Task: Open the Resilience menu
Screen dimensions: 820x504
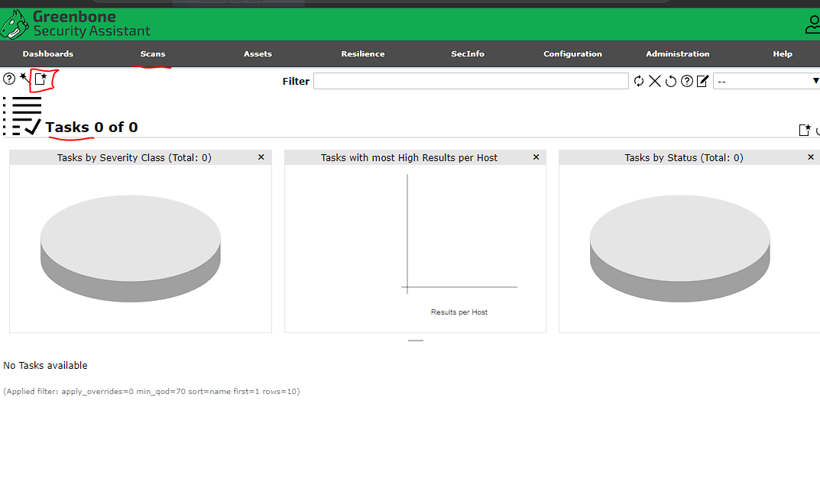Action: [x=363, y=54]
